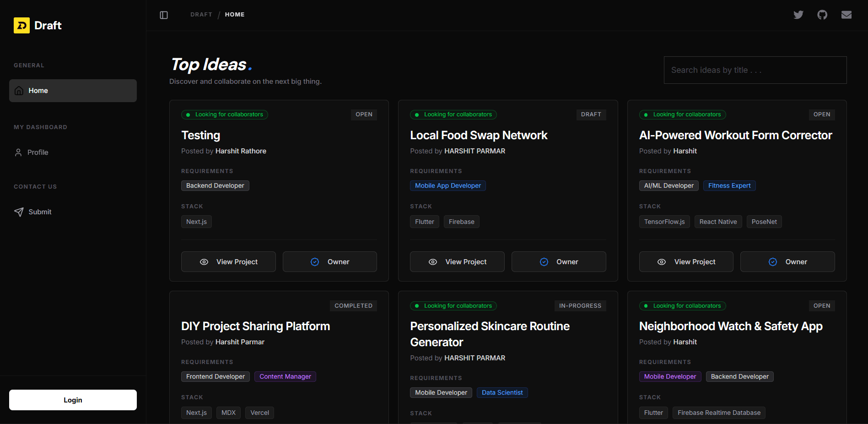
Task: Select the DRAFT breadcrumb link
Action: (201, 15)
